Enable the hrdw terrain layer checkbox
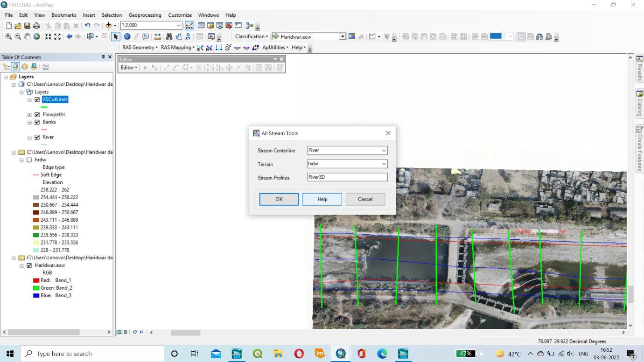Image resolution: width=644 pixels, height=362 pixels. [x=29, y=160]
